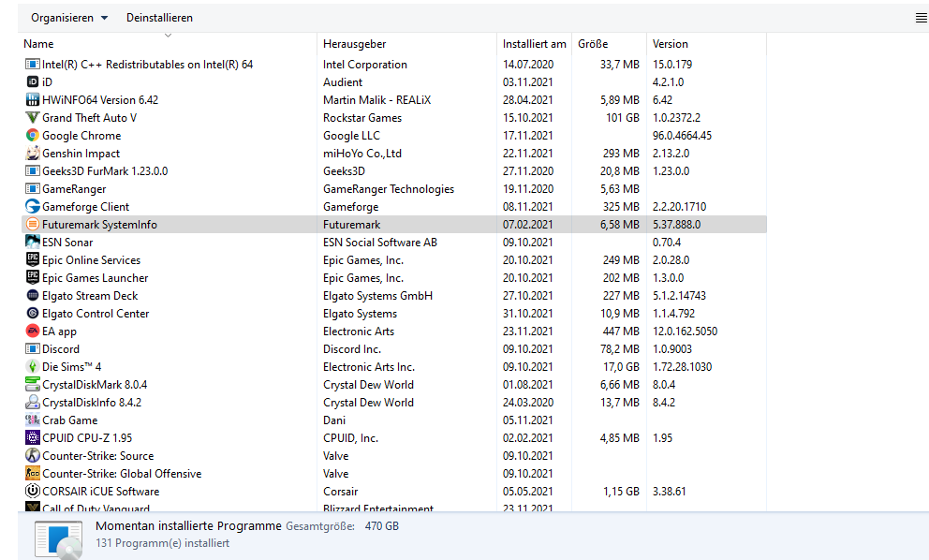
Task: Click version '1.0.2372.2'
Action: 676,117
